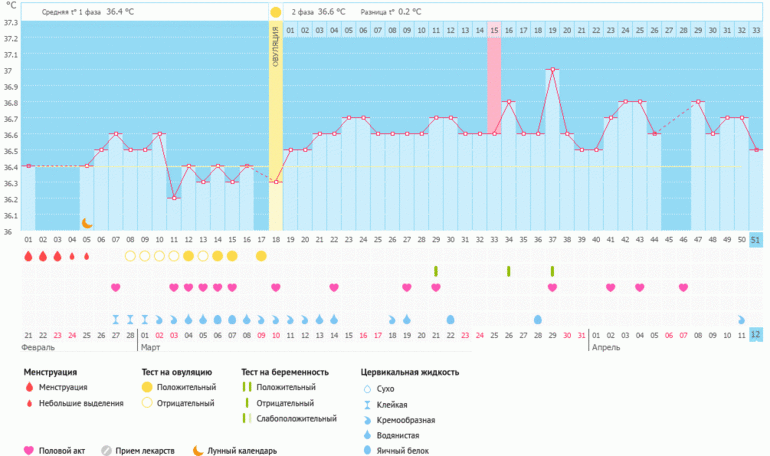Click the heart icon on cycle day 37
Image resolution: width=770 pixels, height=456 pixels.
point(552,288)
